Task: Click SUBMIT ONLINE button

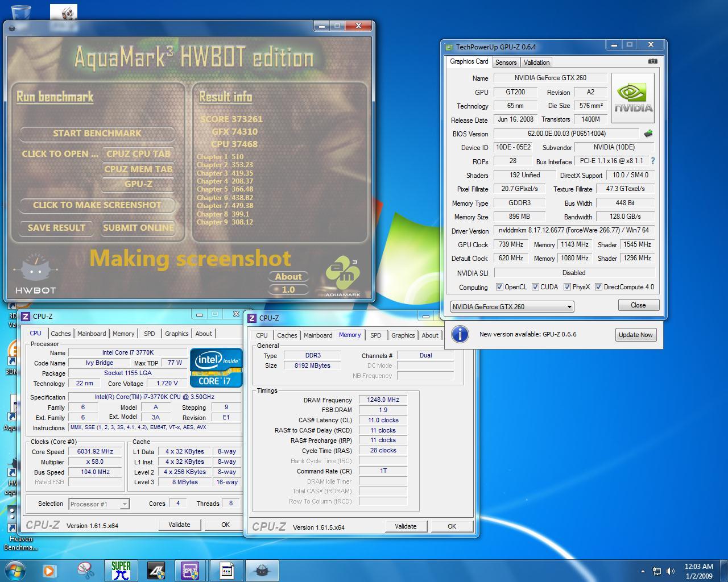Action: click(x=138, y=227)
